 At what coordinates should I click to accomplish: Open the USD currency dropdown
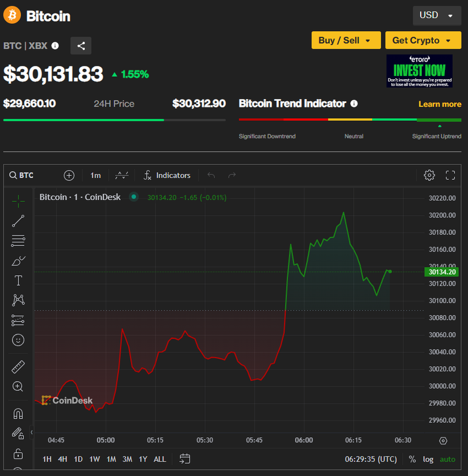click(x=436, y=16)
